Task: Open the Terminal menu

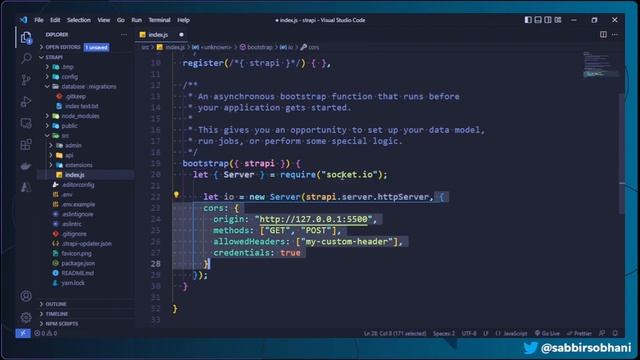Action: point(159,20)
